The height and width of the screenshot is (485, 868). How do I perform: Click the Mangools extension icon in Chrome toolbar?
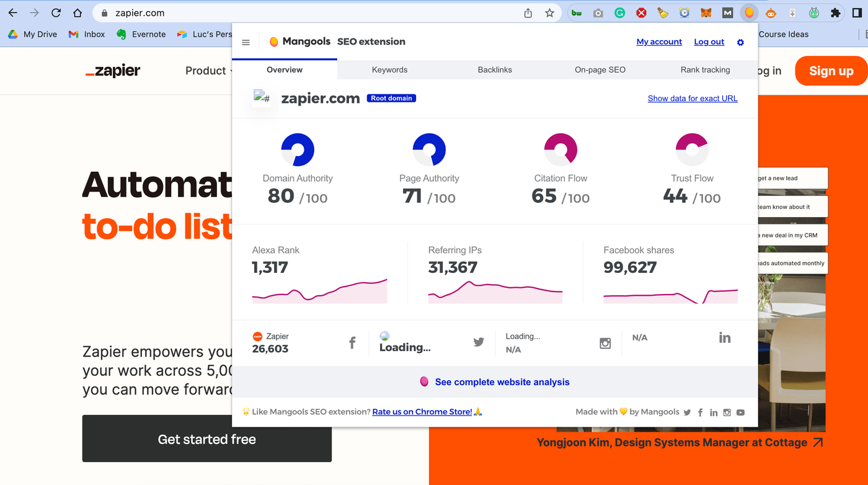pyautogui.click(x=750, y=12)
